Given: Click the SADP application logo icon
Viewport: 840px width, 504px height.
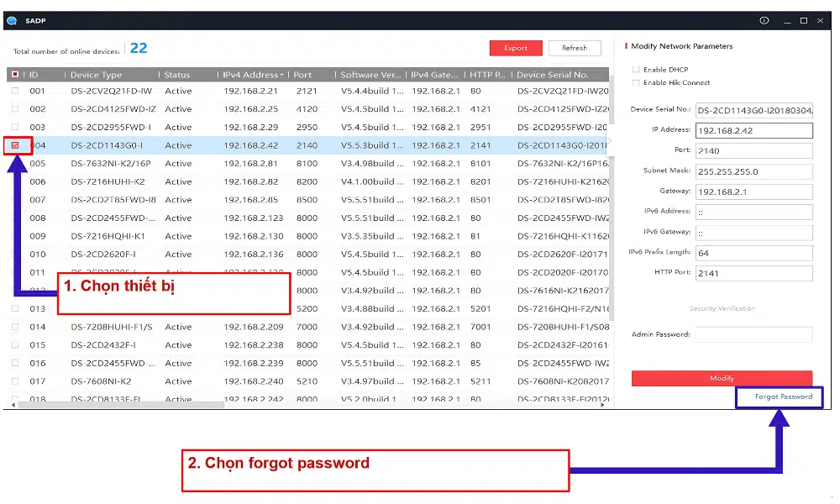Looking at the screenshot, I should pos(10,20).
